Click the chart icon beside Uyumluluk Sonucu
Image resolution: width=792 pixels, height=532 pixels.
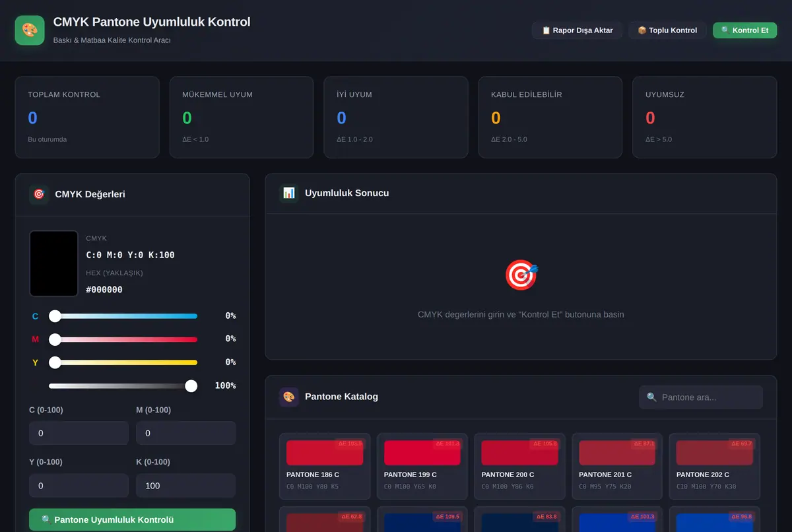pyautogui.click(x=288, y=193)
